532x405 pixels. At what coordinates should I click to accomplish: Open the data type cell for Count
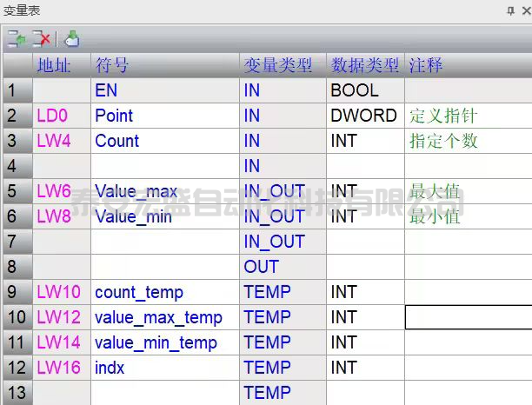[x=365, y=141]
